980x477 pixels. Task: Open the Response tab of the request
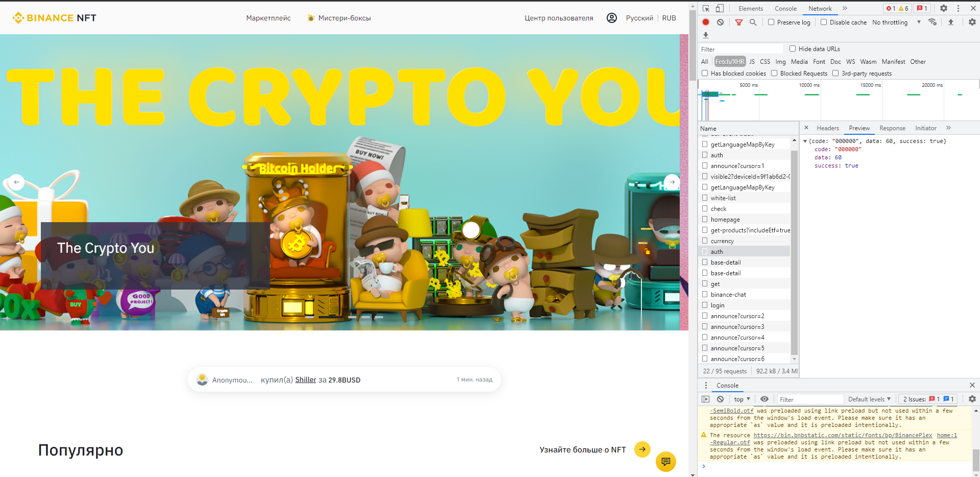892,128
